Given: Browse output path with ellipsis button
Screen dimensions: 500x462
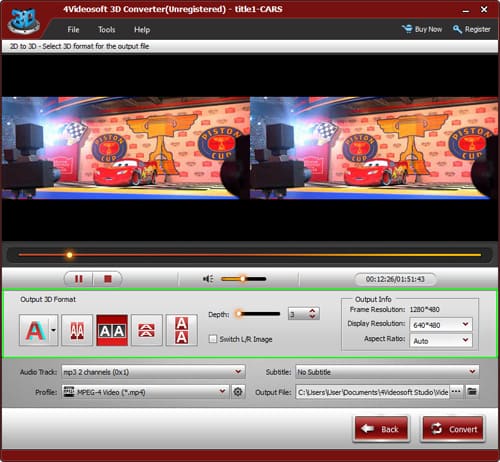Looking at the screenshot, I should [456, 391].
